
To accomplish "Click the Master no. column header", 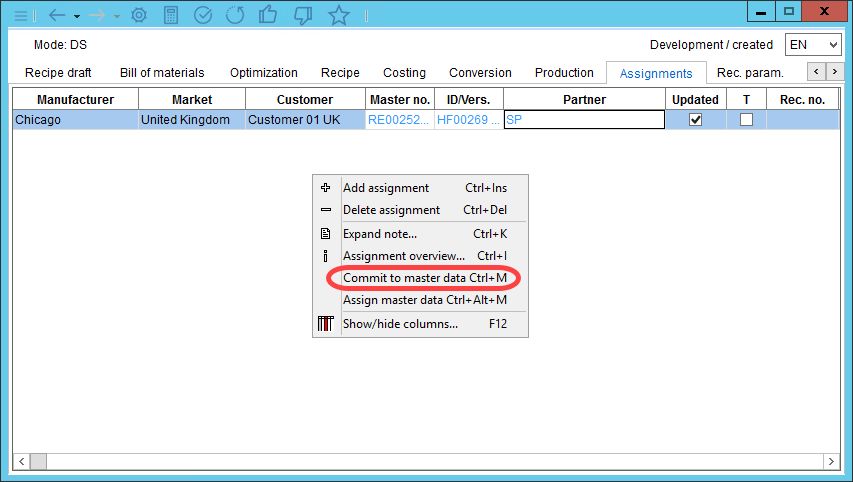I will [x=400, y=100].
